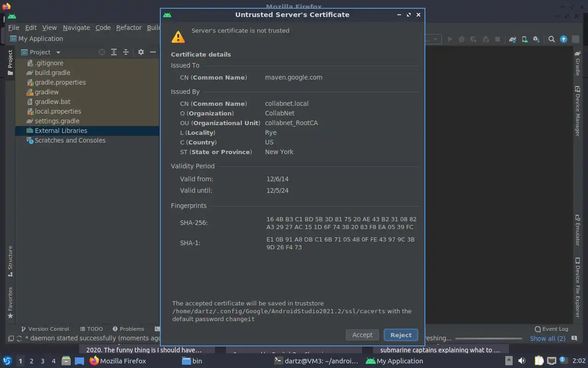Screen dimensions: 588x368
Task: Open the Refactor menu
Action: [129, 28]
